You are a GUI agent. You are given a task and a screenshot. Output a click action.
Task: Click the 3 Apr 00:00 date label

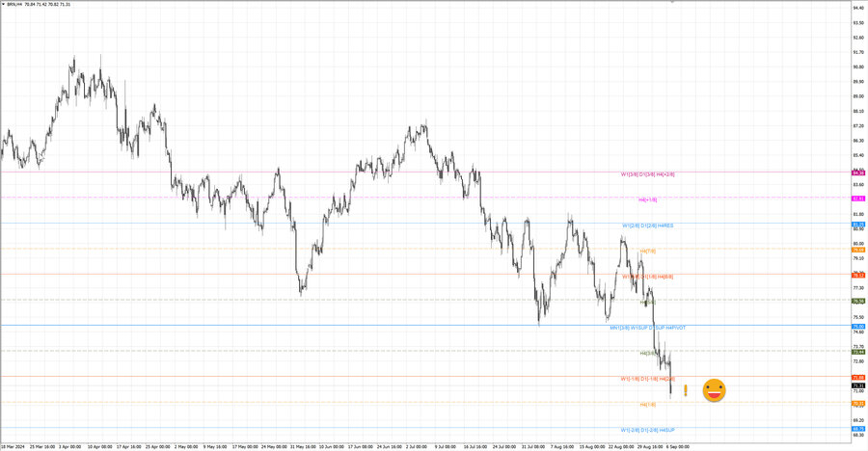click(x=69, y=446)
